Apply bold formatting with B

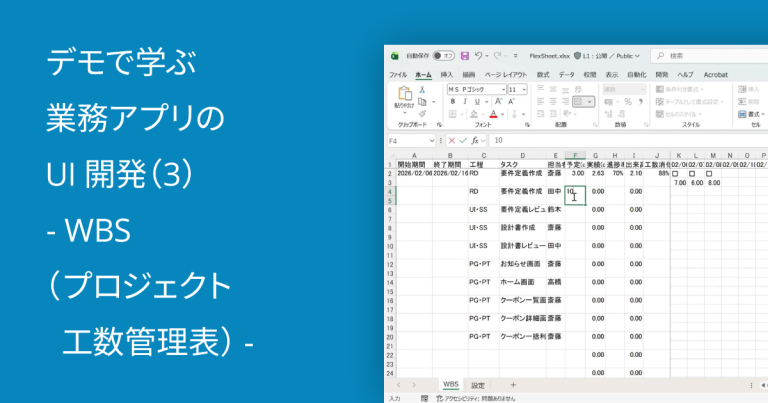pyautogui.click(x=453, y=101)
